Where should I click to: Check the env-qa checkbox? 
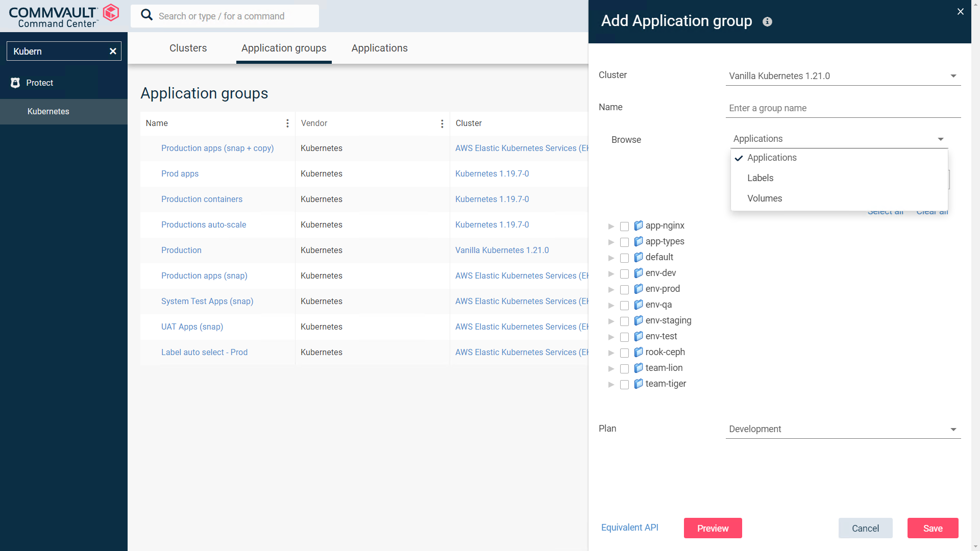click(x=624, y=306)
